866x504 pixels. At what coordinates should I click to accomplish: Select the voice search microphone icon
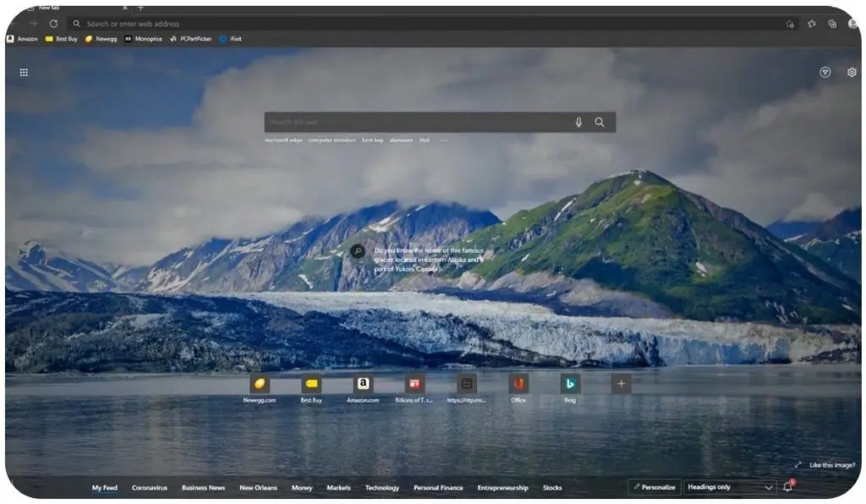pyautogui.click(x=578, y=121)
